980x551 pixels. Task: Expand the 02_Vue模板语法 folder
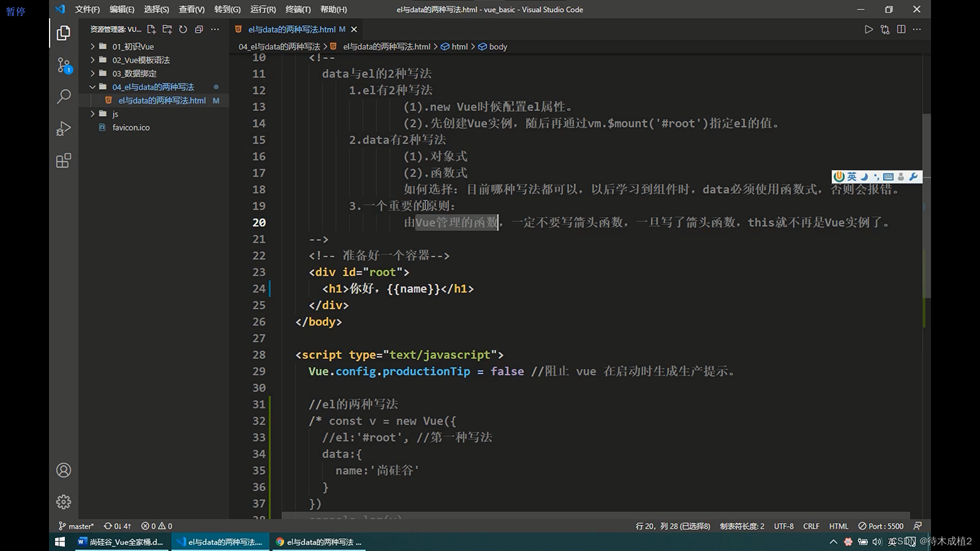click(x=153, y=60)
